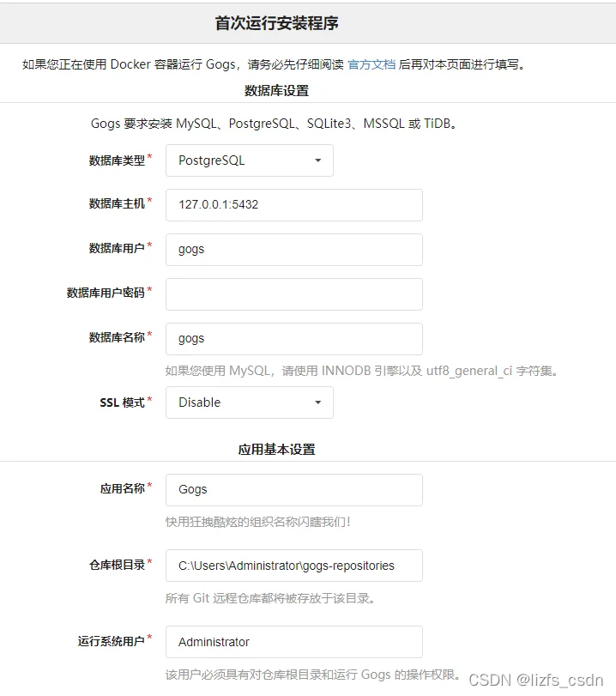The height and width of the screenshot is (696, 616).
Task: Click the 数据库名称 label
Action: pyautogui.click(x=117, y=337)
